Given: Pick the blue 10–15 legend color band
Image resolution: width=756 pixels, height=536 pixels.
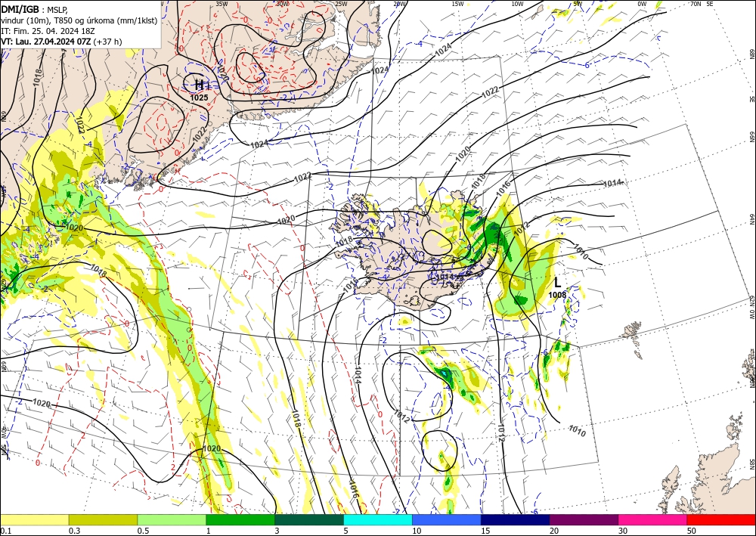Looking at the screenshot, I should click(447, 519).
